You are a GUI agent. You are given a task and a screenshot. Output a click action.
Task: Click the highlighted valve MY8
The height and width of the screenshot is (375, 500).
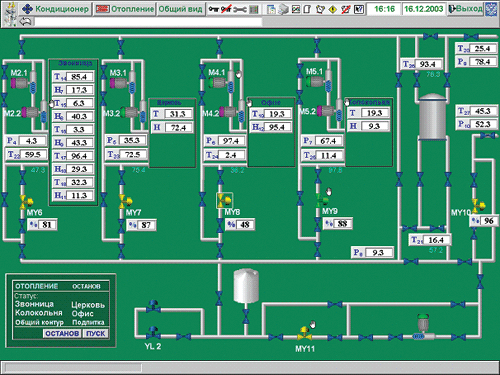(224, 200)
